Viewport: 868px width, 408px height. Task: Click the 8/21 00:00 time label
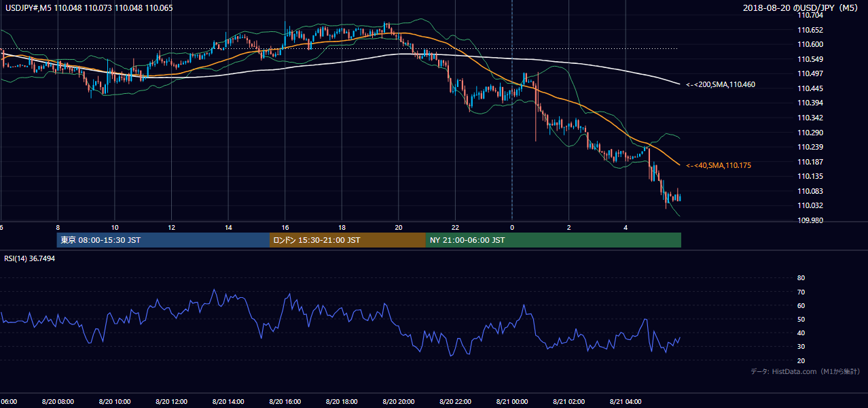click(512, 401)
